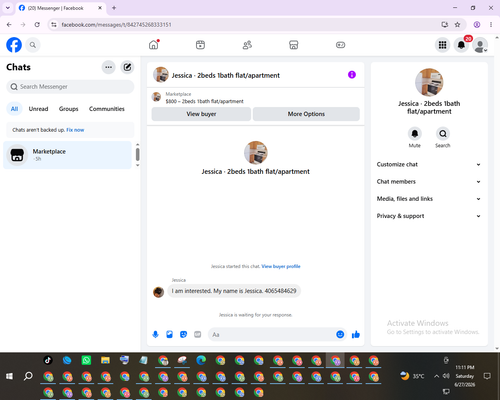Select the All chats filter
Screen dimensions: 500x400
[14, 109]
